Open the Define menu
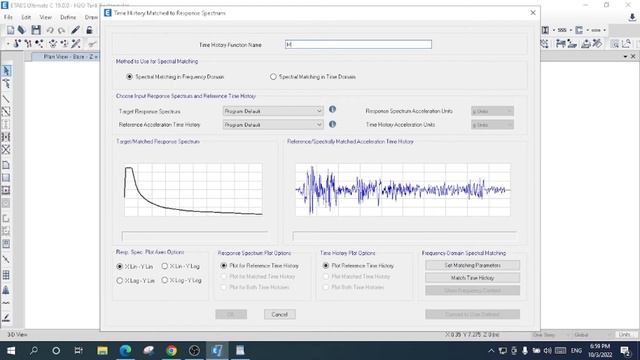The width and height of the screenshot is (640, 360). (68, 17)
